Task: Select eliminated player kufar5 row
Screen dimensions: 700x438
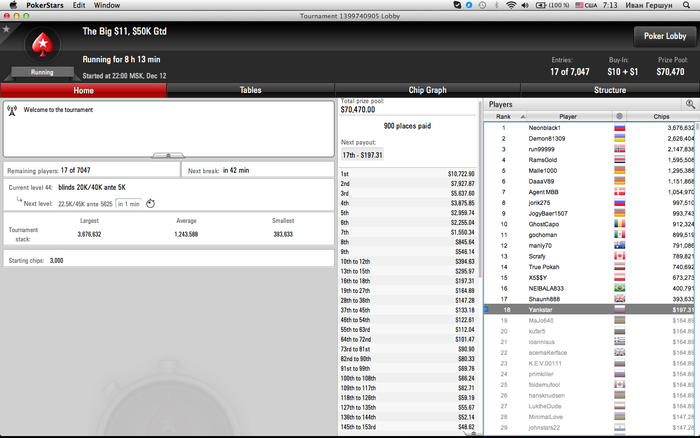Action: point(589,331)
